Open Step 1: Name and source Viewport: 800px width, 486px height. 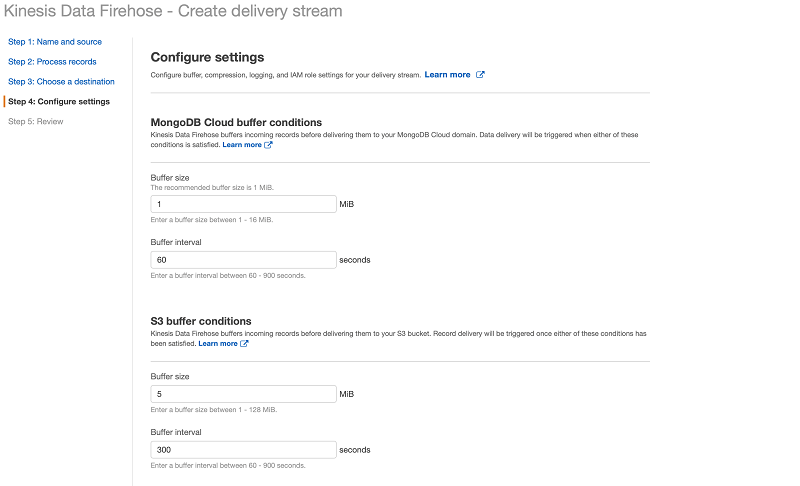click(55, 42)
